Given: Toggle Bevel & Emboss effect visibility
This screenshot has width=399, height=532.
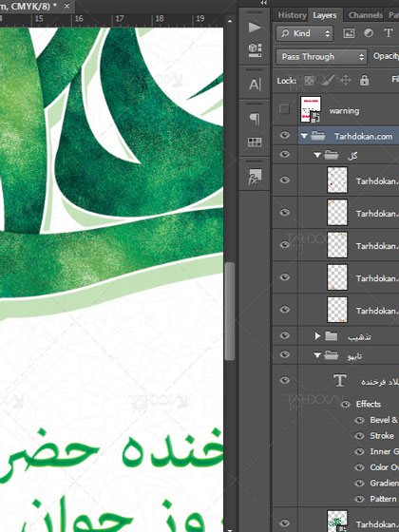Looking at the screenshot, I should coord(359,420).
